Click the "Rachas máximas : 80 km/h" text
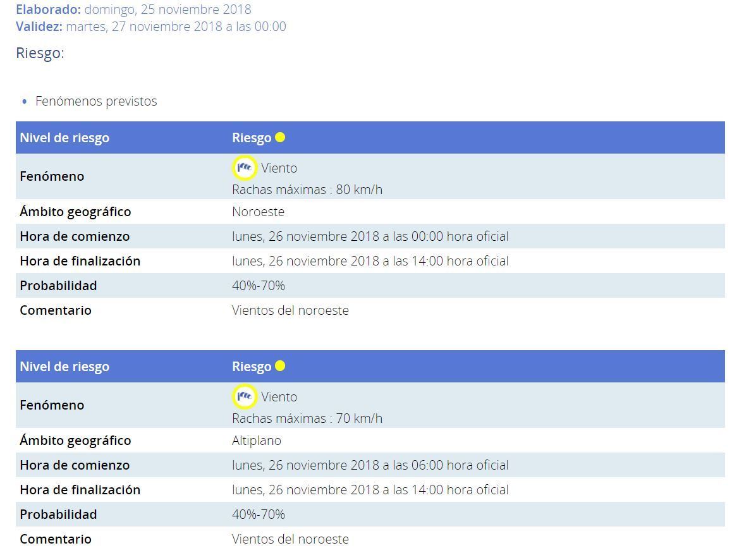744x560 pixels. tap(307, 190)
